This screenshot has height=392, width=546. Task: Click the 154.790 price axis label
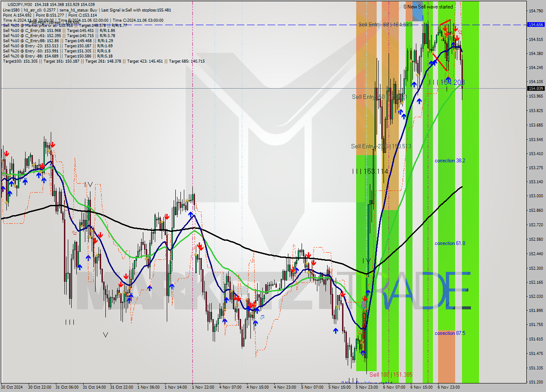tap(536, 11)
